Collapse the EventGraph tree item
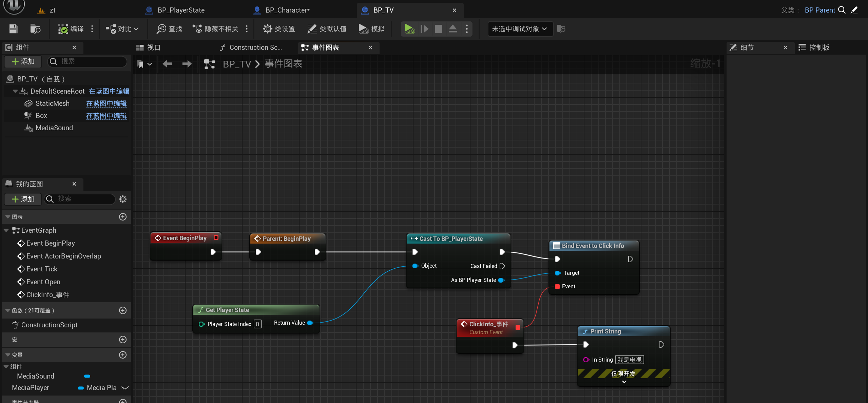Screen dimensions: 868x403 pyautogui.click(x=6, y=230)
